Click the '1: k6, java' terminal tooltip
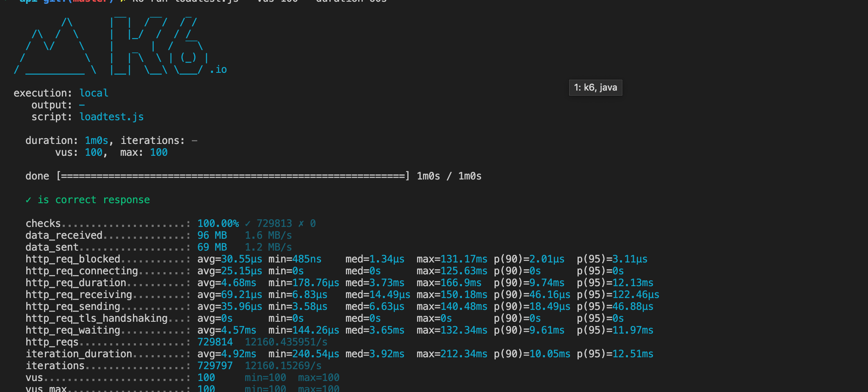This screenshot has height=392, width=868. [x=595, y=88]
